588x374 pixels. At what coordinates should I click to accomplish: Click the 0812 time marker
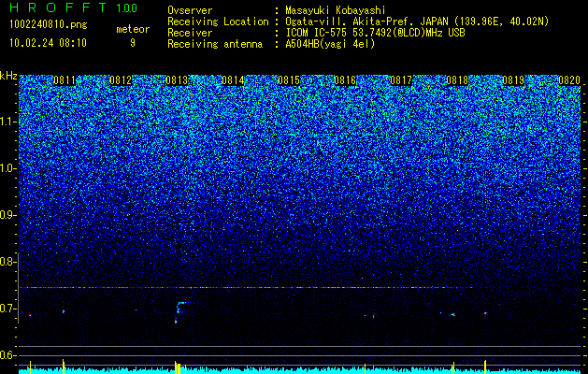[121, 80]
